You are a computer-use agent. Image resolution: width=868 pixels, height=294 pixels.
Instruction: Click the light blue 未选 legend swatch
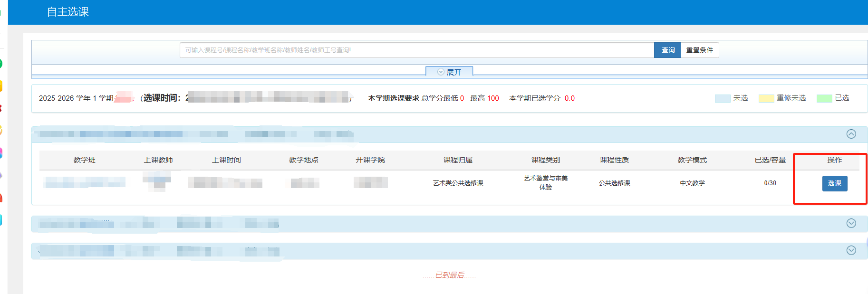(x=722, y=98)
